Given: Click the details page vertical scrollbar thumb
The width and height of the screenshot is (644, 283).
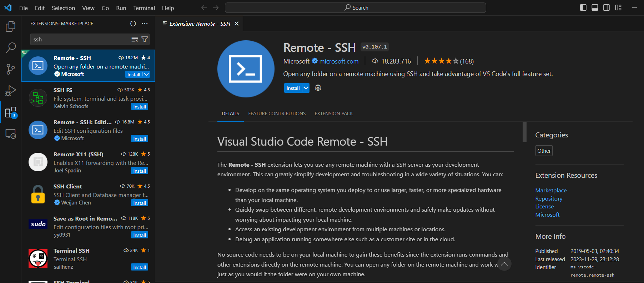Looking at the screenshot, I should (524, 132).
